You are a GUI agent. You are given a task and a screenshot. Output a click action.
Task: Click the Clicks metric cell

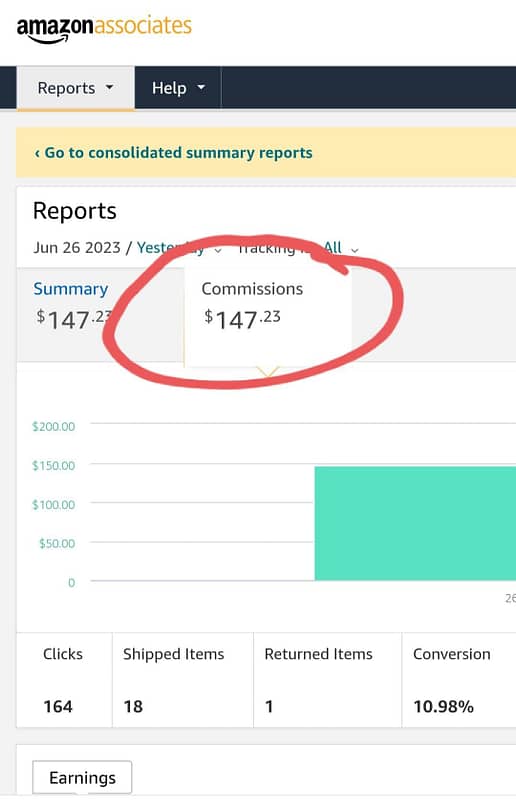(64, 680)
